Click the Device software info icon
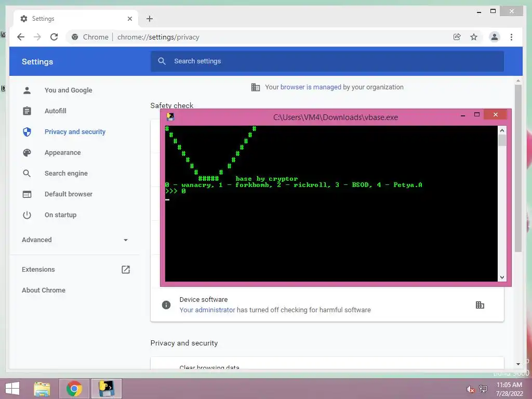 point(166,305)
